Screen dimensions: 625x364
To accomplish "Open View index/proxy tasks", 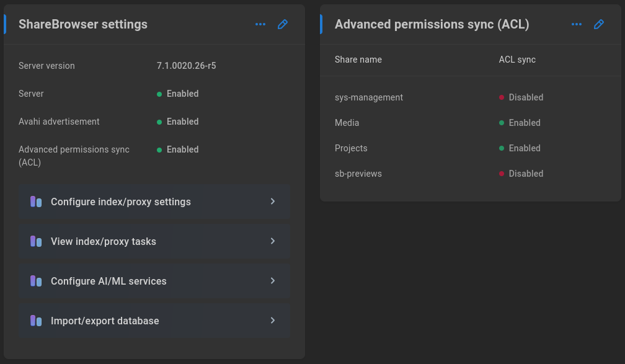I will 154,241.
